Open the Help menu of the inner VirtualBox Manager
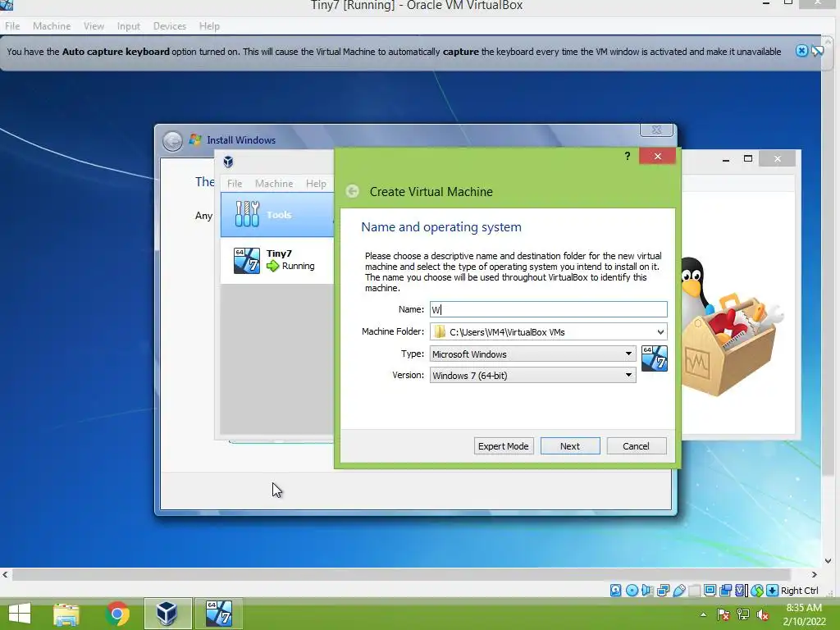Image resolution: width=840 pixels, height=630 pixels. point(316,183)
